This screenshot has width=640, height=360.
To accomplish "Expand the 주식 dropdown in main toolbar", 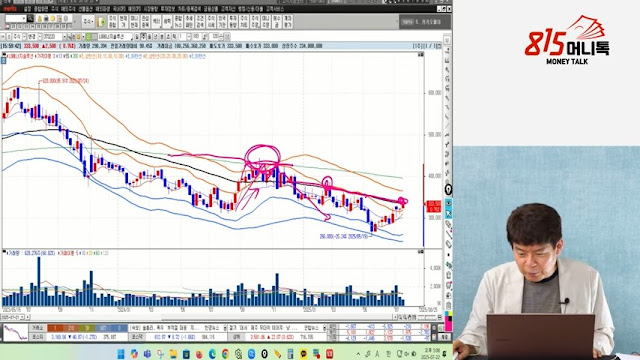I will click(88, 21).
